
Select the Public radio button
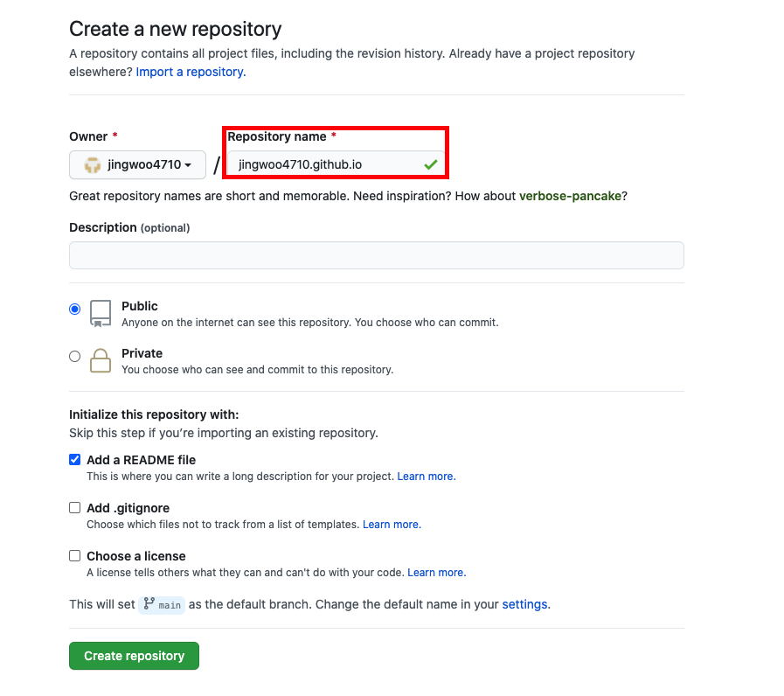pos(74,309)
